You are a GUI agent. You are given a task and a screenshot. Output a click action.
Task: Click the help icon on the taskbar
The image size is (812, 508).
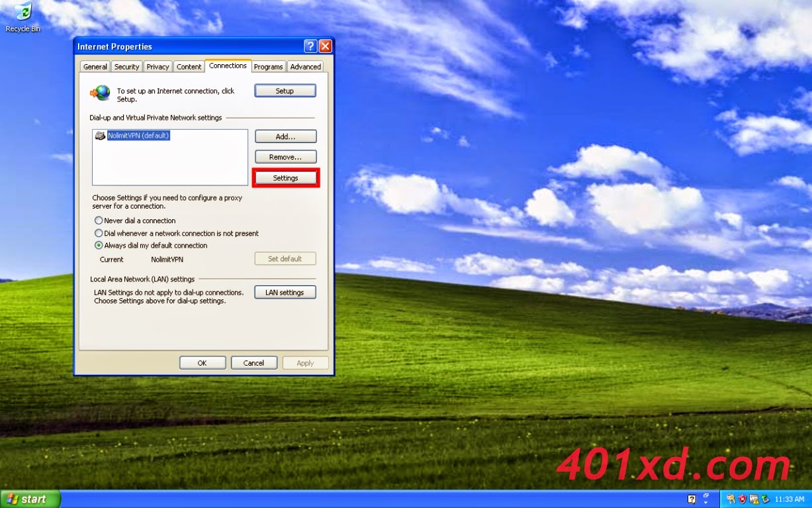692,499
